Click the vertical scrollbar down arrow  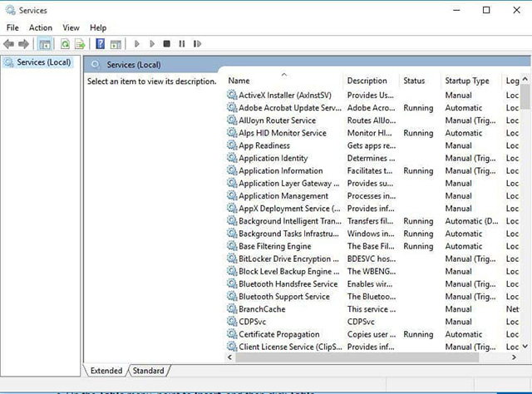pos(525,346)
